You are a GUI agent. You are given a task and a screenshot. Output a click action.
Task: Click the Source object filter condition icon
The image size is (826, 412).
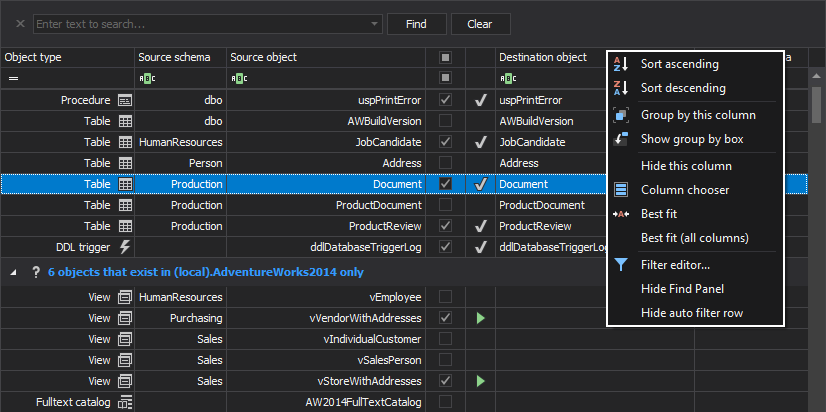(239, 79)
